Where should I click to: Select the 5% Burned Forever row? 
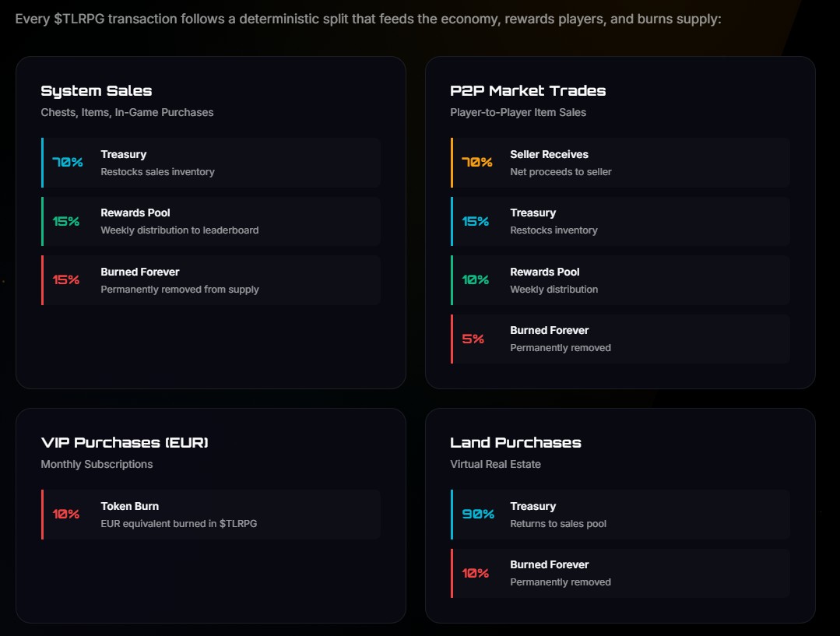[x=620, y=339]
